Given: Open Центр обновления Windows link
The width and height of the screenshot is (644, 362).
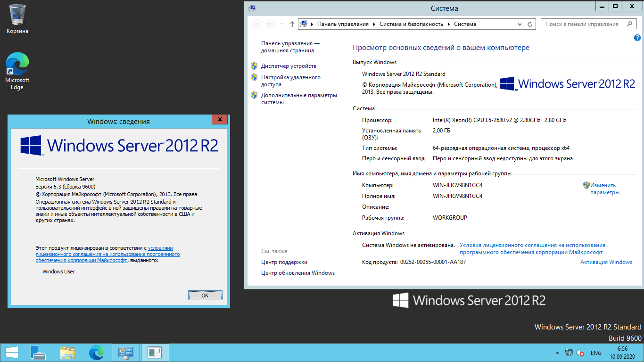Looking at the screenshot, I should (x=298, y=273).
